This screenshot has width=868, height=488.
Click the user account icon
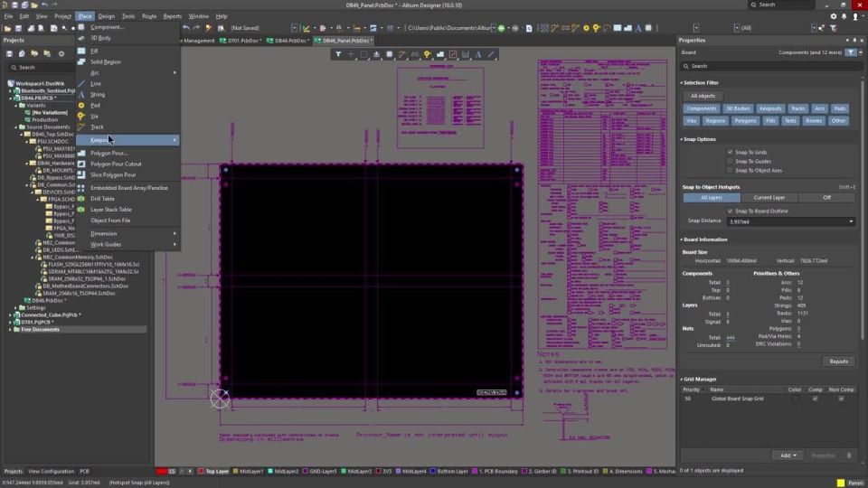coord(855,16)
